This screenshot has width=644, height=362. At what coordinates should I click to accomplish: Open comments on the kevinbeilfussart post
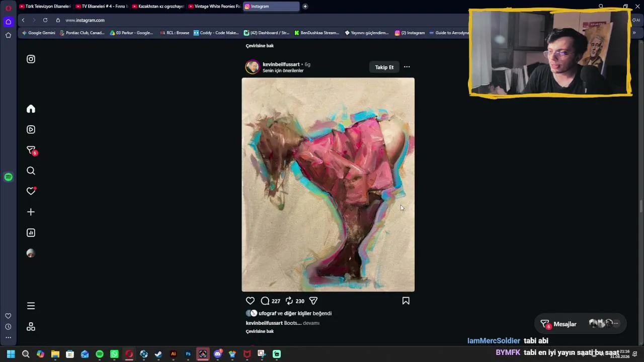265,301
